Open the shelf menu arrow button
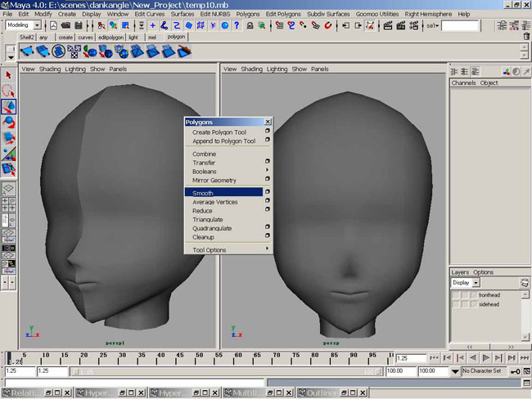 pos(11,57)
